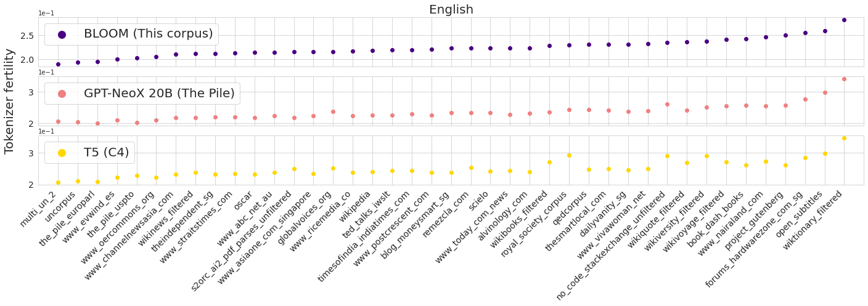Image resolution: width=868 pixels, height=306 pixels.
Task: Click the purple BLOOM legend marker
Action: coord(62,34)
